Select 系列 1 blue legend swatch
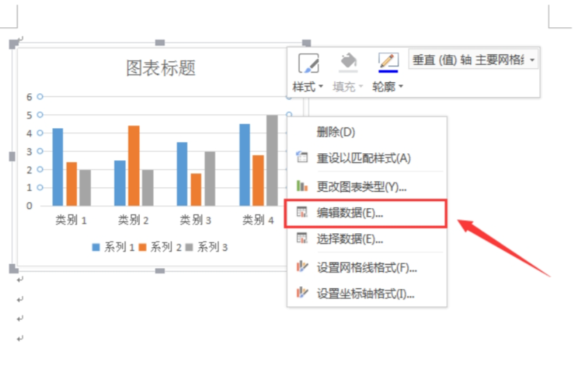 click(96, 247)
